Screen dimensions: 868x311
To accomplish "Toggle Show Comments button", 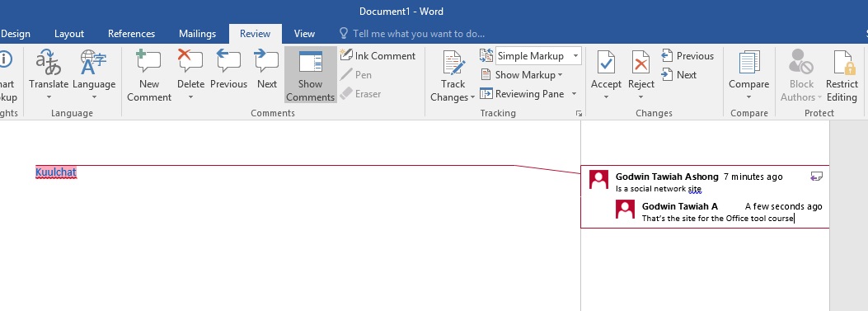I will pos(310,74).
